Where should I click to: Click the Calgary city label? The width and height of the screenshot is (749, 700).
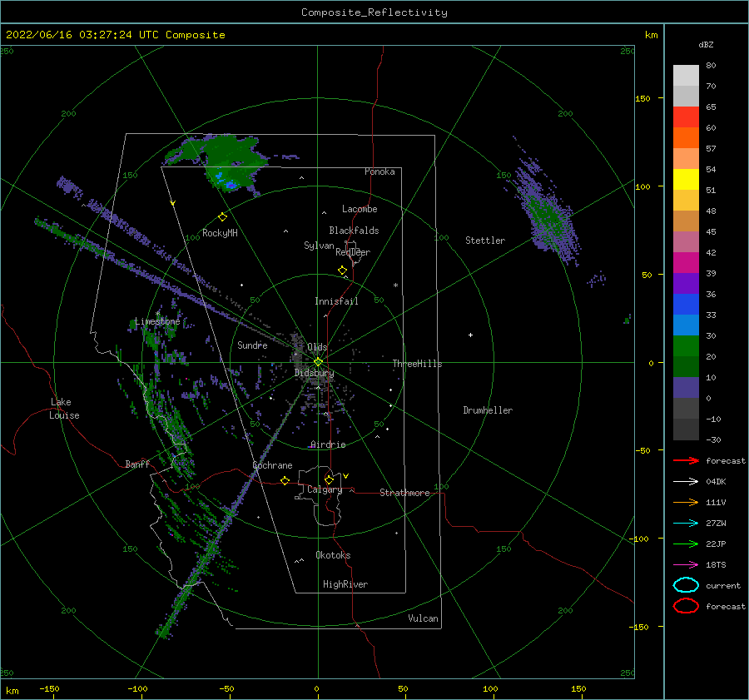325,489
